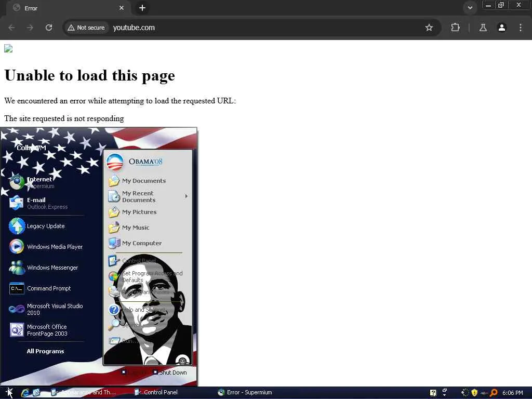The width and height of the screenshot is (532, 399).
Task: Launch Internet Explorer from Quick Launch
Action: coord(25,393)
